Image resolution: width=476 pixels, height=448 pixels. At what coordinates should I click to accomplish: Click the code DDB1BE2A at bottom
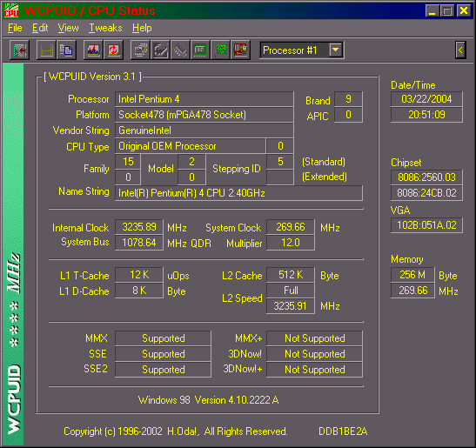(x=343, y=431)
